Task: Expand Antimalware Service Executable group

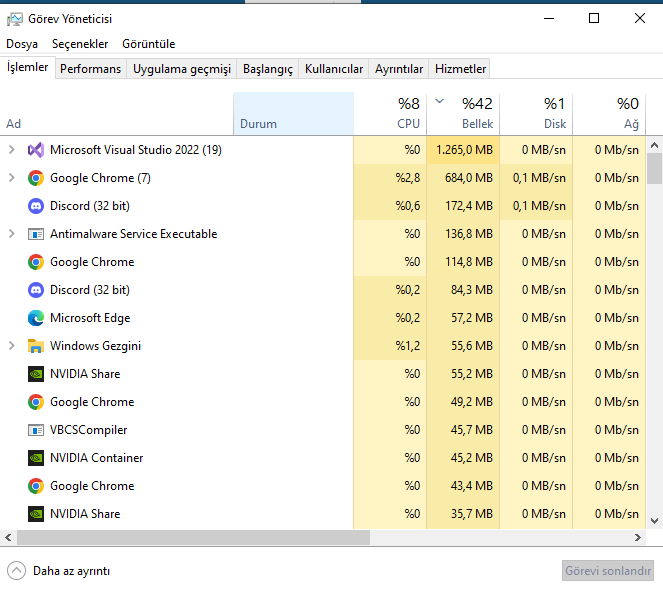Action: [12, 233]
